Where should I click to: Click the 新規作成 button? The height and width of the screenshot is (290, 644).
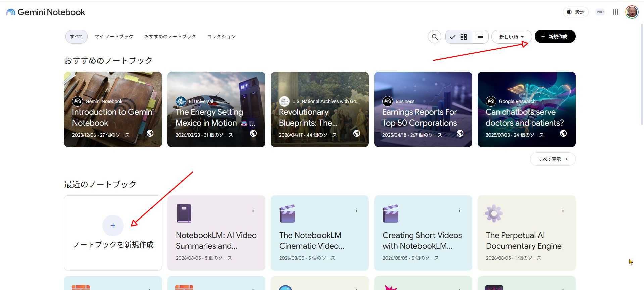click(555, 37)
